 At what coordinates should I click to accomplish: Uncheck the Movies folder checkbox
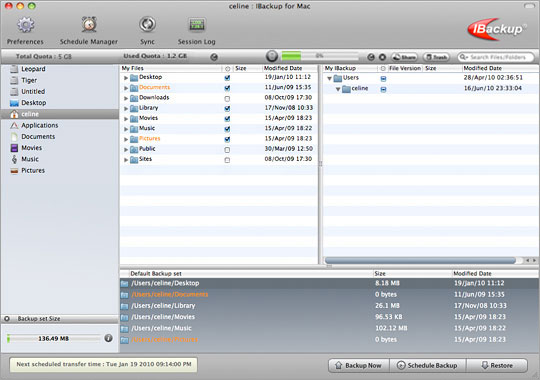(x=227, y=119)
